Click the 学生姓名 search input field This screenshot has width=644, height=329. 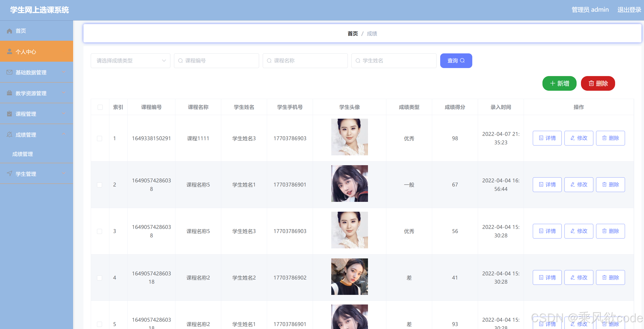[394, 60]
